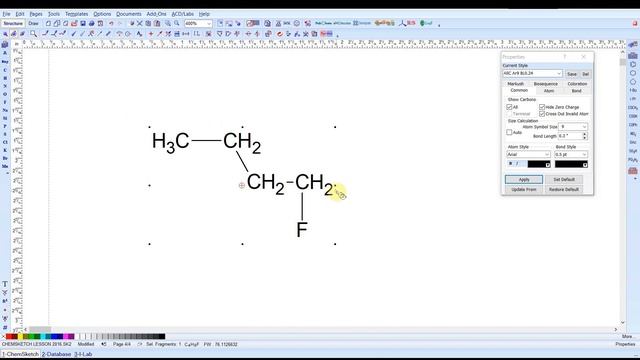Select Bromine atom in left palette
The height and width of the screenshot is (360, 640).
tap(5, 158)
